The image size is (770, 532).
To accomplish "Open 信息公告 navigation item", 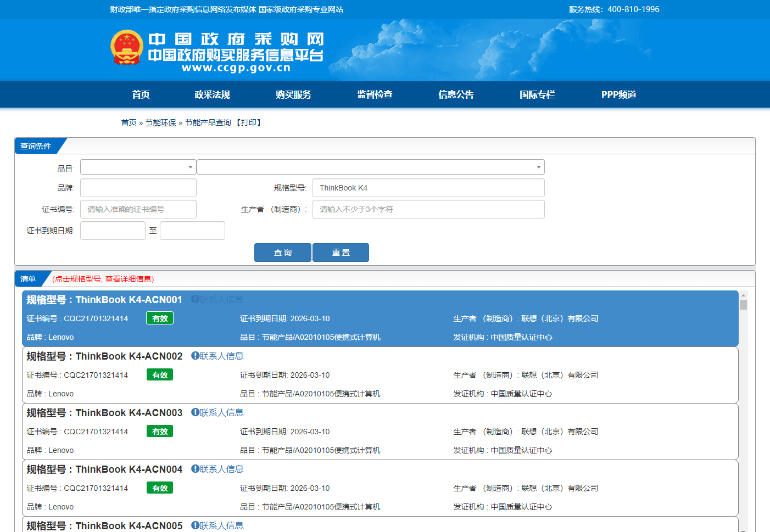I will tap(456, 94).
